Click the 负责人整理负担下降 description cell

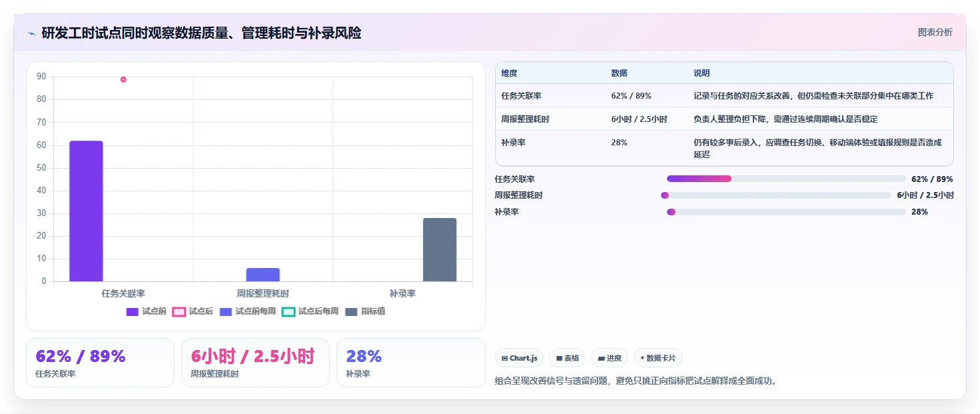pos(785,119)
